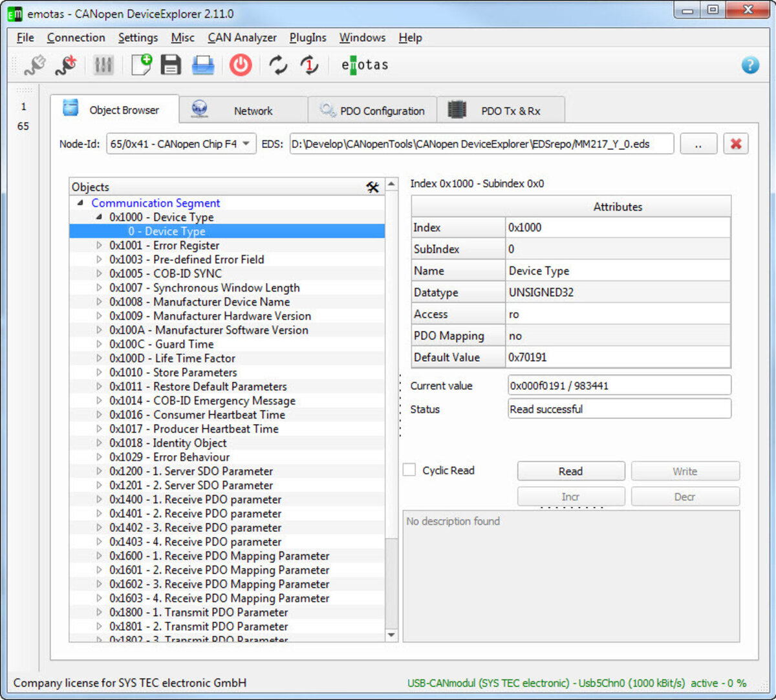Click the blue Help question mark icon
This screenshot has width=776, height=700.
coord(749,65)
